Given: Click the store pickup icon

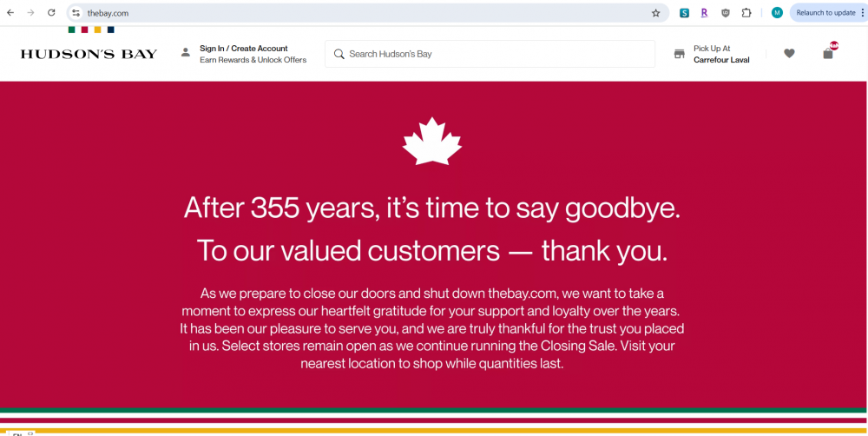Looking at the screenshot, I should click(x=680, y=54).
